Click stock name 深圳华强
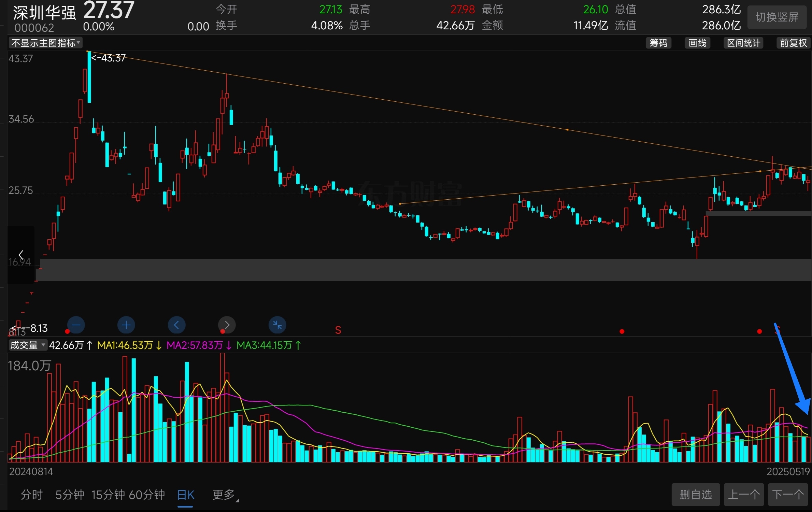The height and width of the screenshot is (512, 812). tap(45, 13)
